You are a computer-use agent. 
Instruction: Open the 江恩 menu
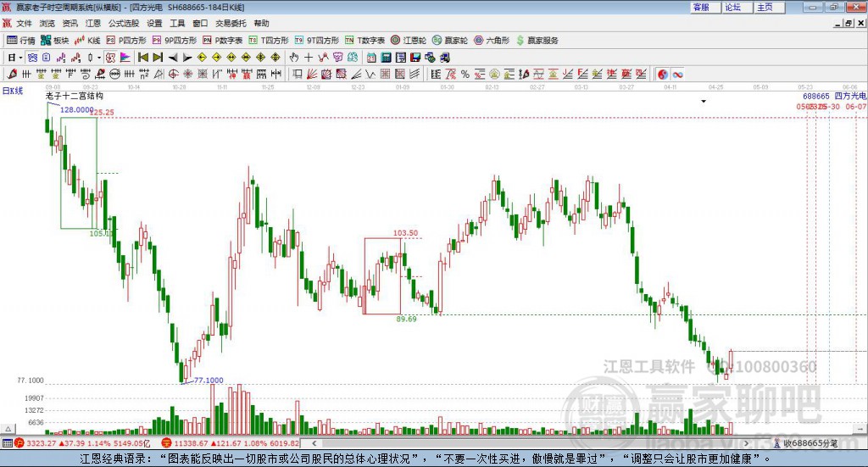click(x=93, y=23)
